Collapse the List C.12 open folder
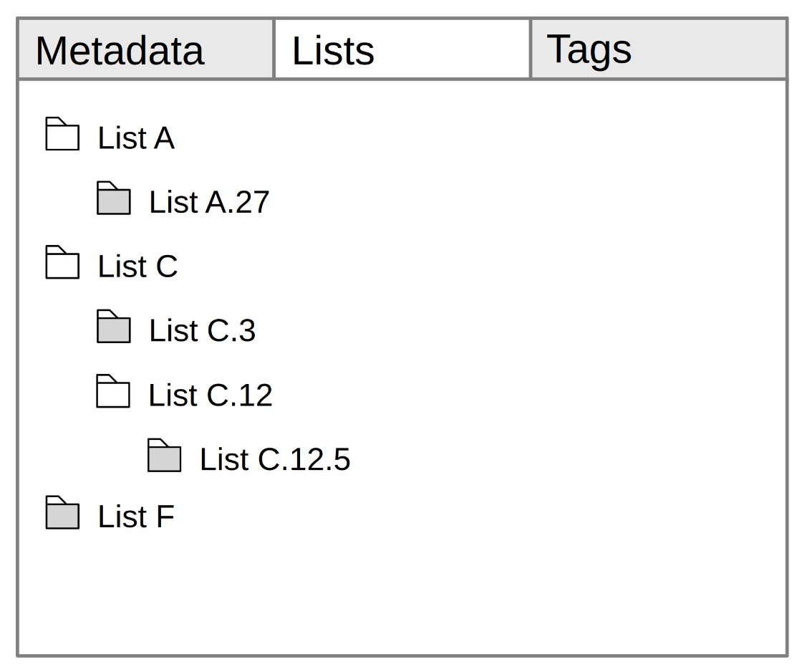This screenshot has width=802, height=672. pos(114,392)
